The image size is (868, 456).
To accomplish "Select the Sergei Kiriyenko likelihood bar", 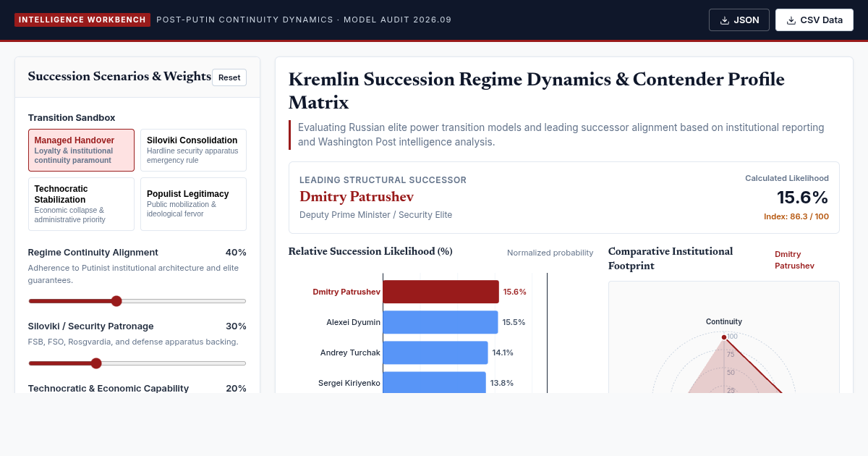I will coord(434,383).
